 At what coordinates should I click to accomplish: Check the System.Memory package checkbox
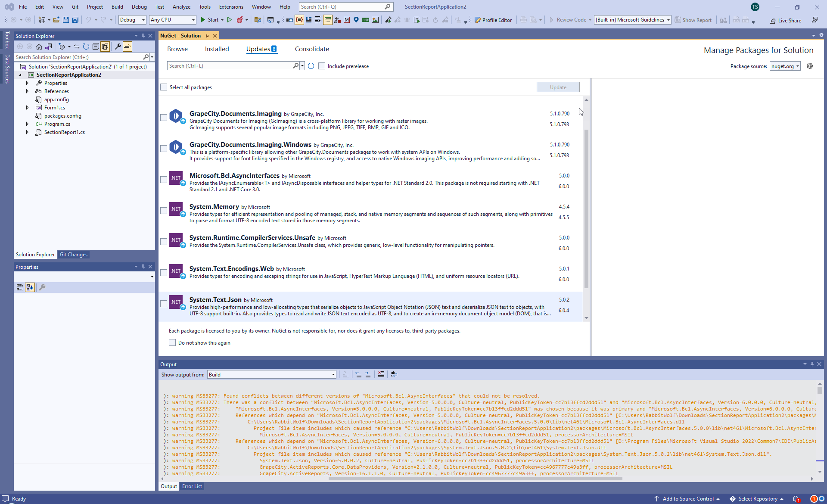tap(164, 211)
